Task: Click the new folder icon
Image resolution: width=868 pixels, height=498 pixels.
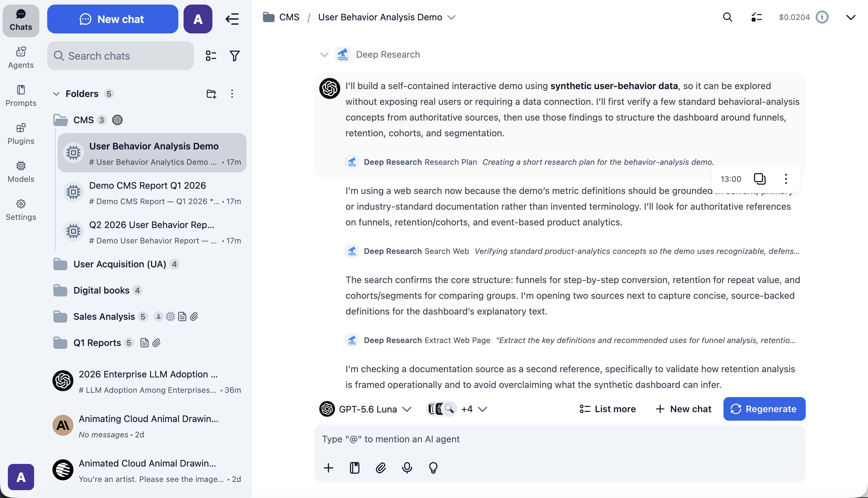Action: tap(211, 94)
